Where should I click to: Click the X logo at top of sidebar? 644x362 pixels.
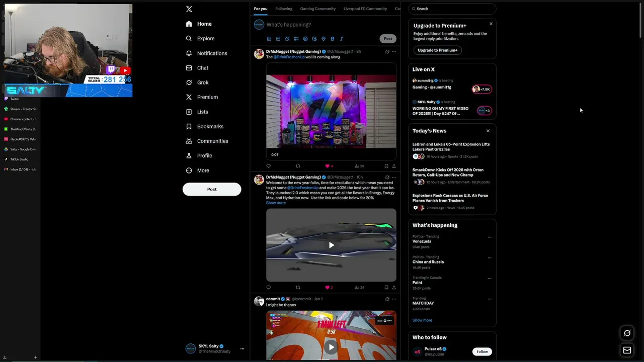[x=189, y=9]
